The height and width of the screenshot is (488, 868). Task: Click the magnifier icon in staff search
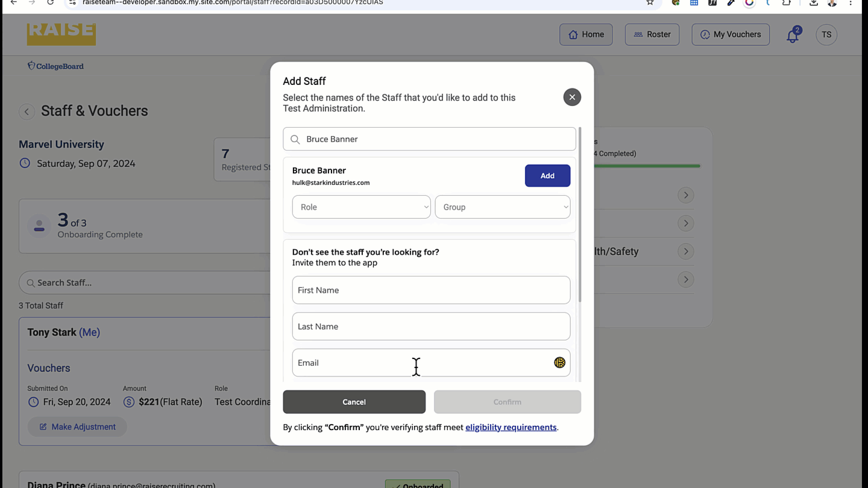(295, 139)
